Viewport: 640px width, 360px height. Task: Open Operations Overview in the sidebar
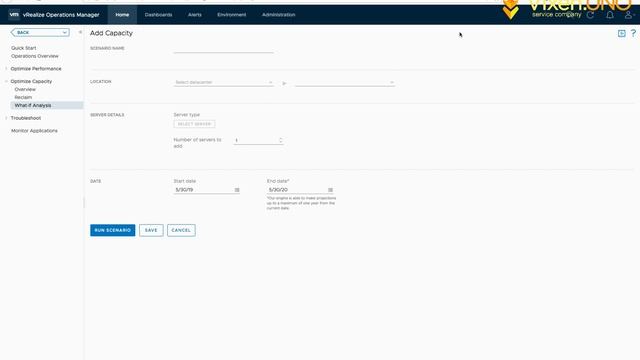(x=35, y=56)
